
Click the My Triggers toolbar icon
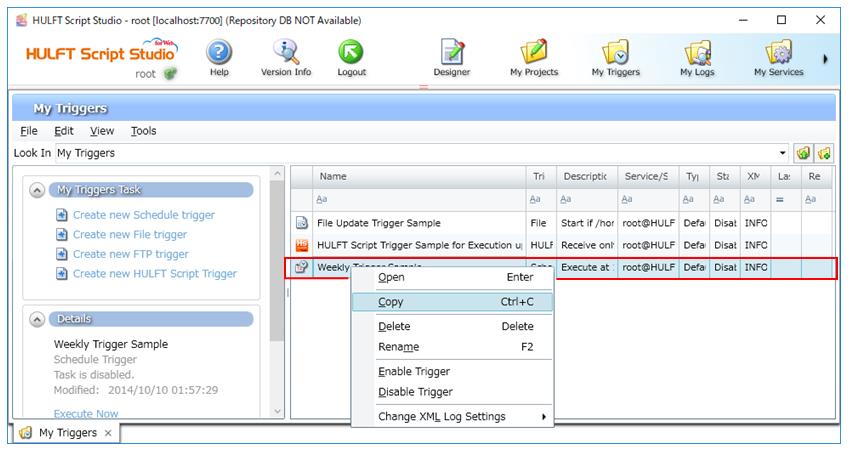point(615,53)
